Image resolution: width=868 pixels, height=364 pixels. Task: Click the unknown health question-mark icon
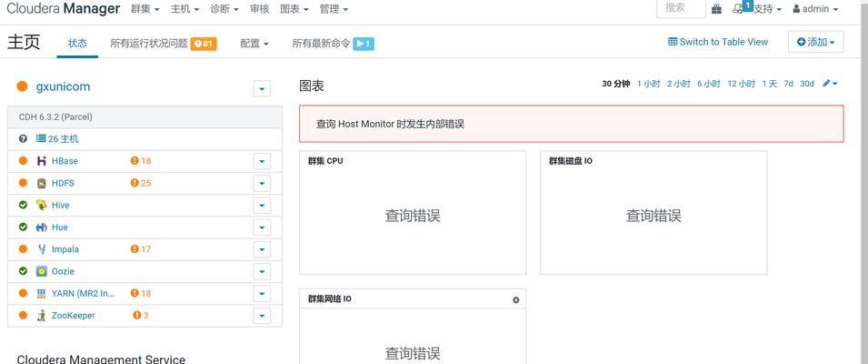pos(23,139)
